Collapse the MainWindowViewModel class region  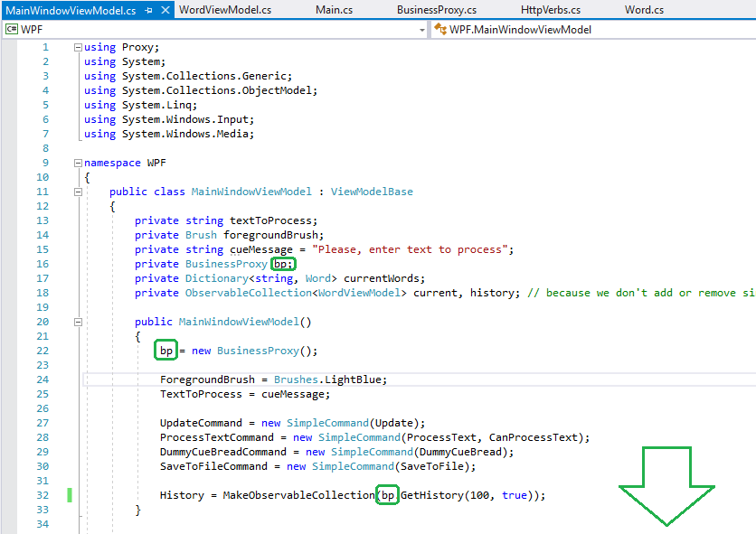tap(78, 192)
